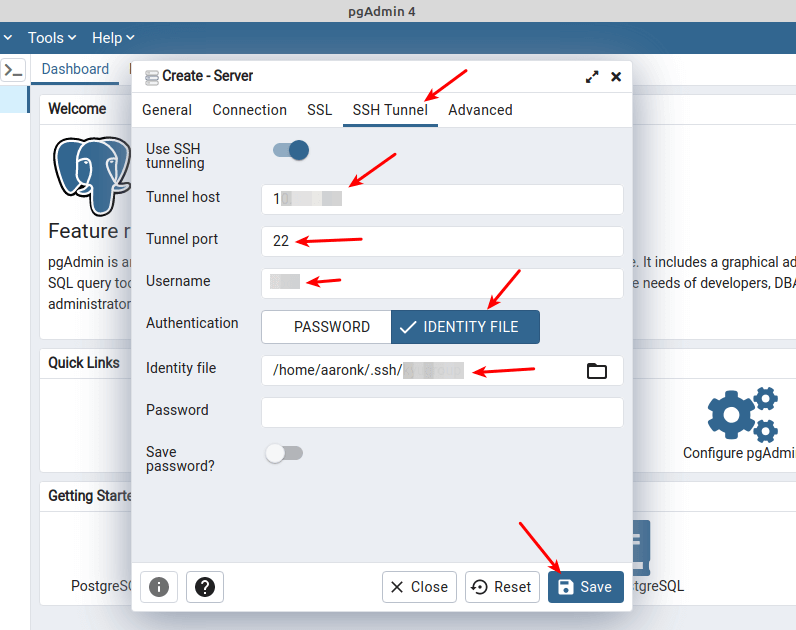
Task: Click the Configure pgAdmin gears icon
Action: coord(743,414)
